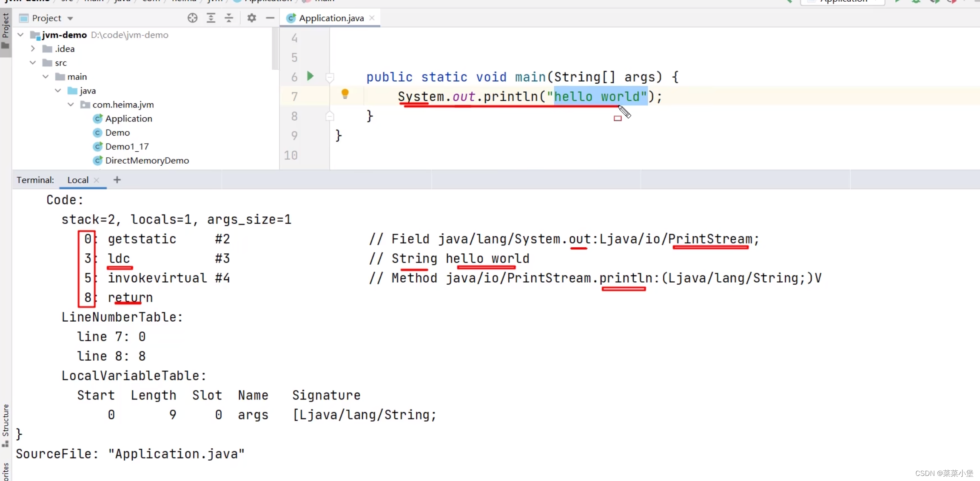The width and height of the screenshot is (980, 481).
Task: Hide the Project panel with minus icon
Action: pos(270,18)
